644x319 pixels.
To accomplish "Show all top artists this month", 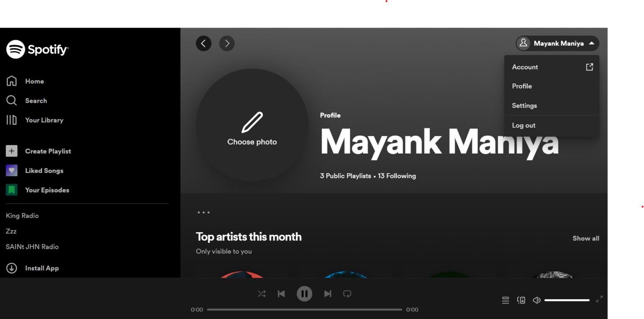I will click(586, 238).
